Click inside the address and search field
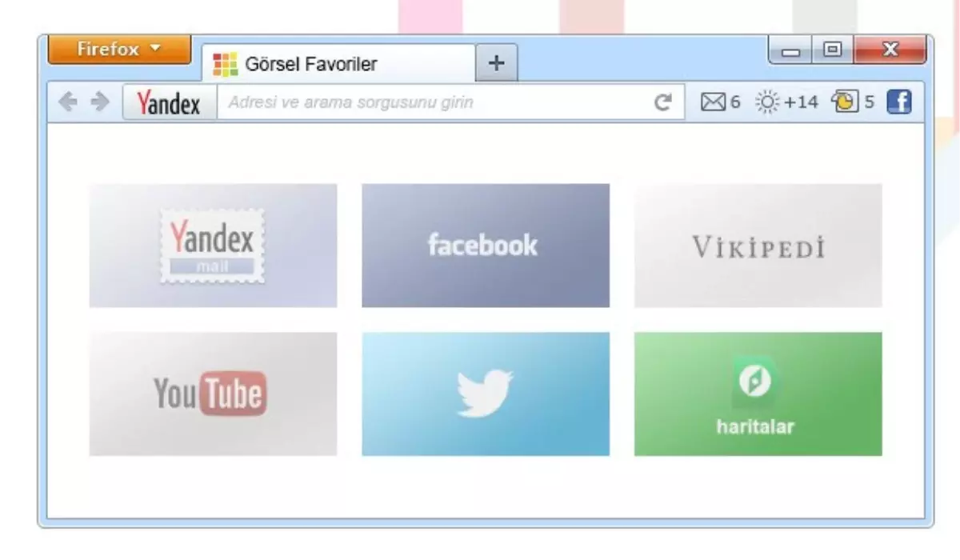Viewport: 960px width, 560px height. (x=432, y=102)
